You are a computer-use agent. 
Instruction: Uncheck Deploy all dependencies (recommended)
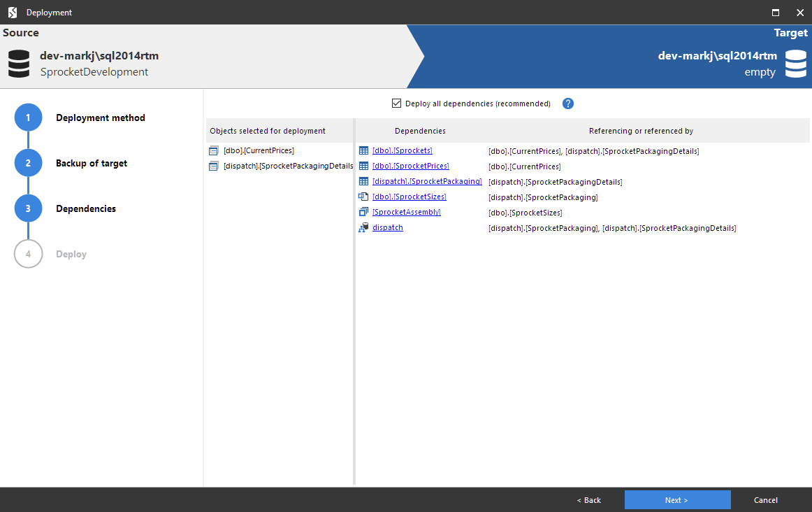pos(396,103)
